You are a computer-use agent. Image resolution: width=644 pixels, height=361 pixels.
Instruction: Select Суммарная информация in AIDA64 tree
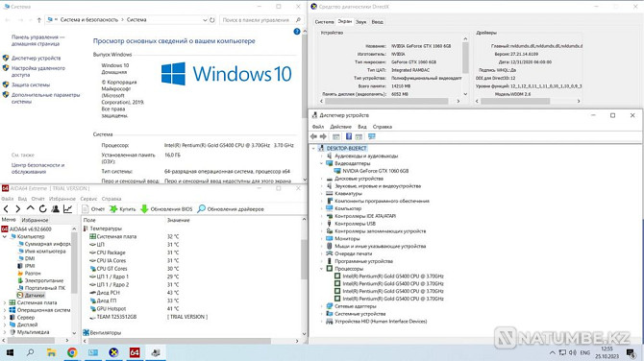pos(48,244)
